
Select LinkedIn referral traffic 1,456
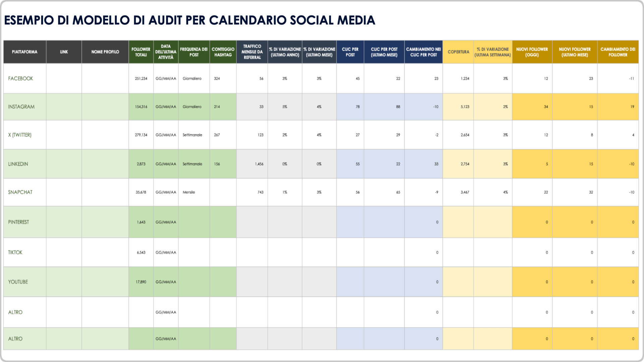tap(252, 164)
